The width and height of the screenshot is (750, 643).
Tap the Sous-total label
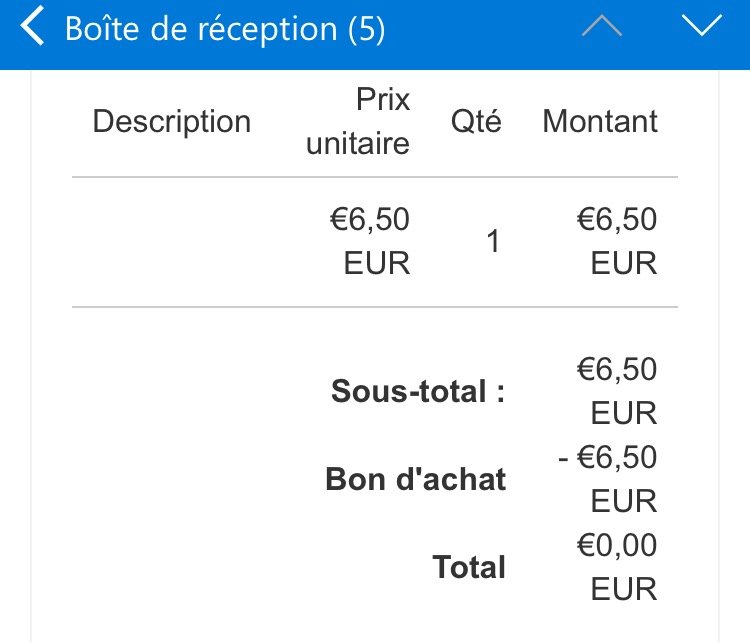click(x=418, y=391)
